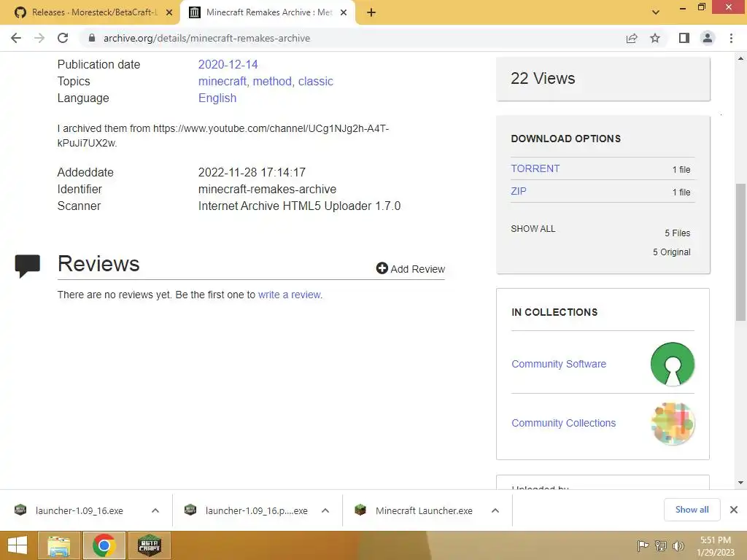The height and width of the screenshot is (560, 747).
Task: Click the Add Review button
Action: click(x=410, y=268)
